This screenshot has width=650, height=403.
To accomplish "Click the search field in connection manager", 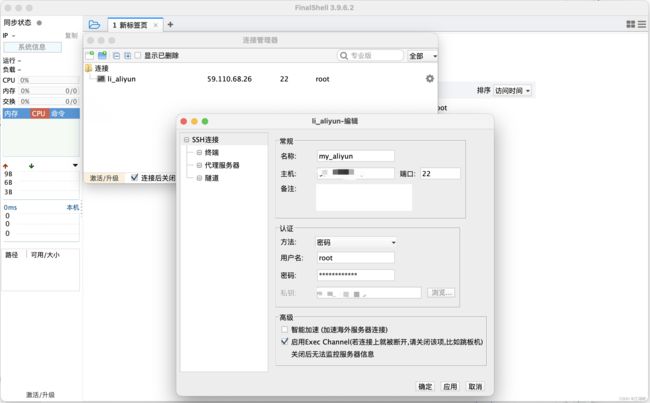I will tap(371, 56).
